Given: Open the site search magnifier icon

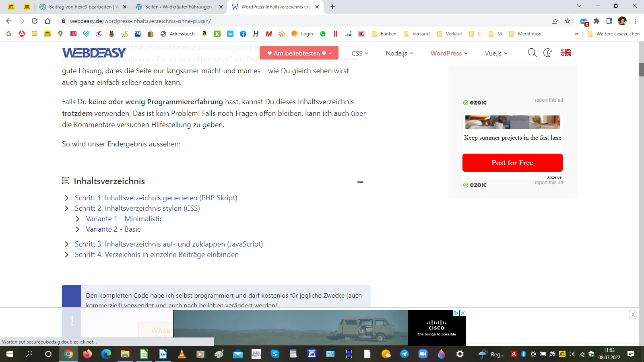Looking at the screenshot, I should [532, 53].
